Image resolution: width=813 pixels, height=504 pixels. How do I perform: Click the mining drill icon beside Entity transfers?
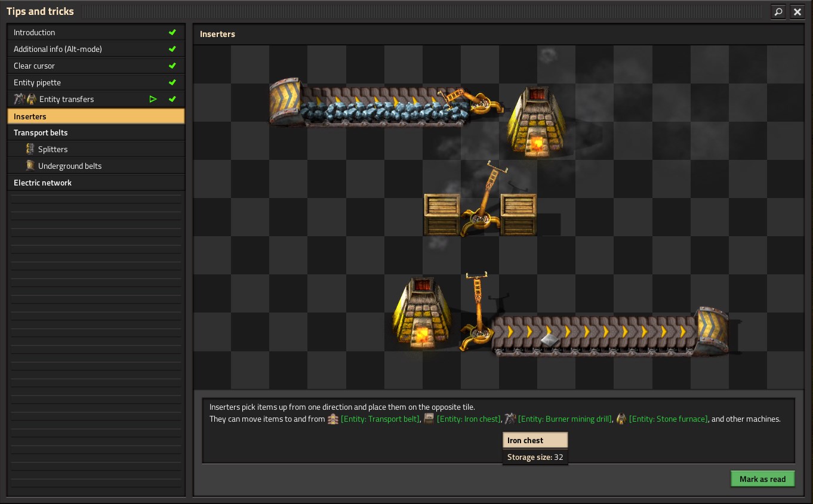(19, 99)
